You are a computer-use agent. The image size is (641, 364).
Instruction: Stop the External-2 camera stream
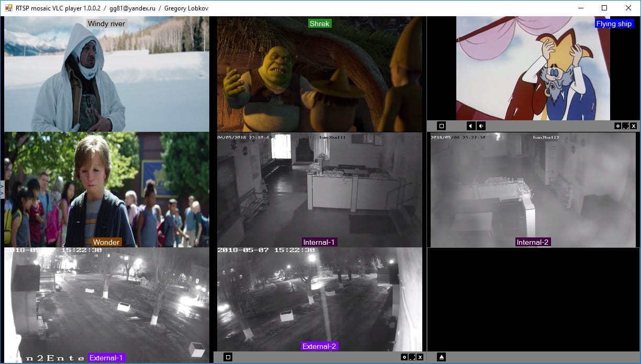coord(228,357)
